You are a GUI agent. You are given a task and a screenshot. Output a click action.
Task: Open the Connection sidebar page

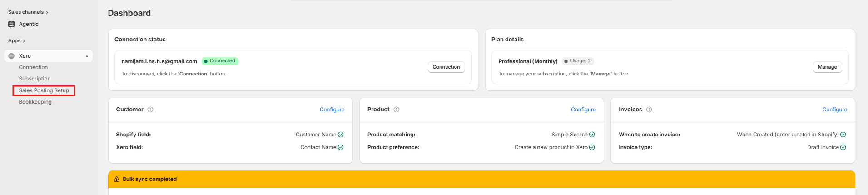point(33,67)
